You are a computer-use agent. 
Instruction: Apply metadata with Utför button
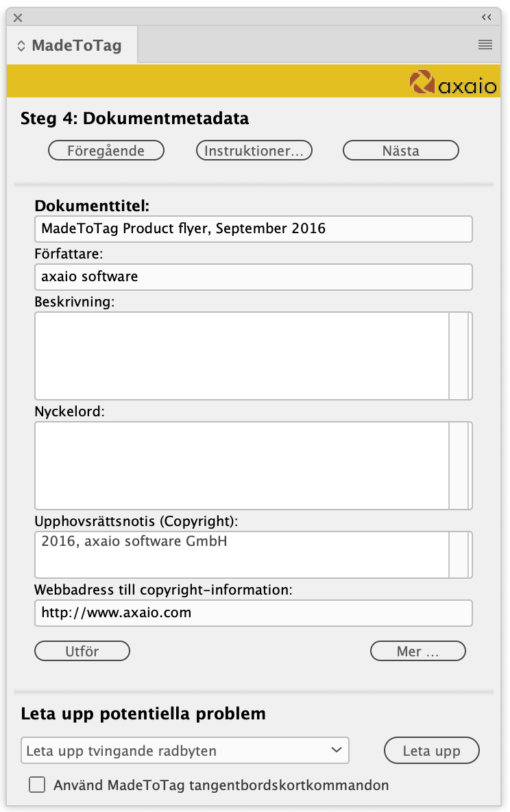82,651
